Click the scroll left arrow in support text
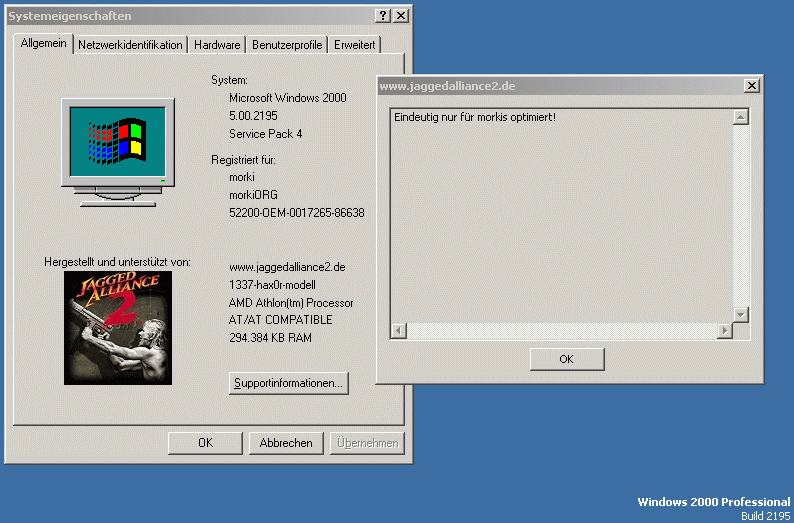The height and width of the screenshot is (523, 794). (x=399, y=331)
